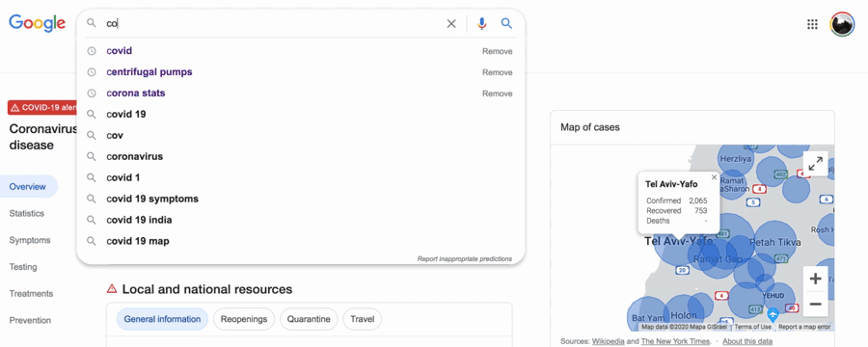868x347 pixels.
Task: Close the Tel Aviv-Yafo info popup
Action: pos(714,177)
